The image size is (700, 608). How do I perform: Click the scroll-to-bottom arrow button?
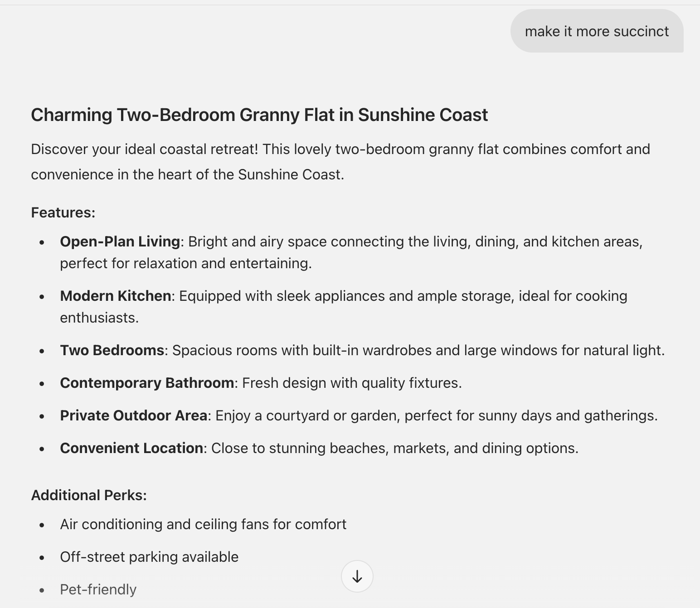point(357,576)
